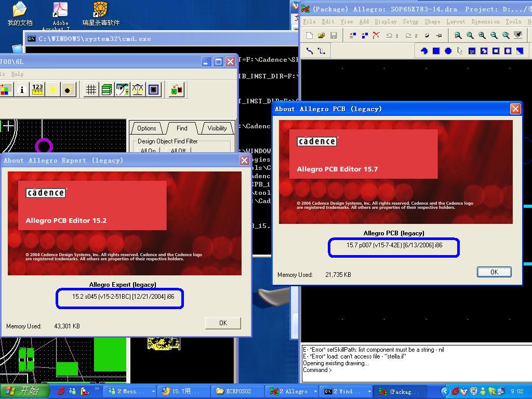Select the Move tool icon
532x399 pixels.
353,35
